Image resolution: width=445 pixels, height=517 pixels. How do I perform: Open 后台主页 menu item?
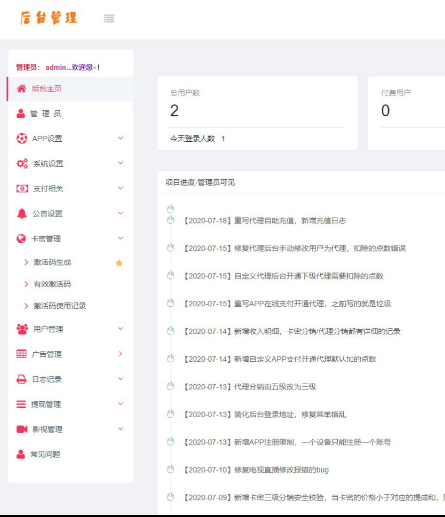click(x=70, y=89)
